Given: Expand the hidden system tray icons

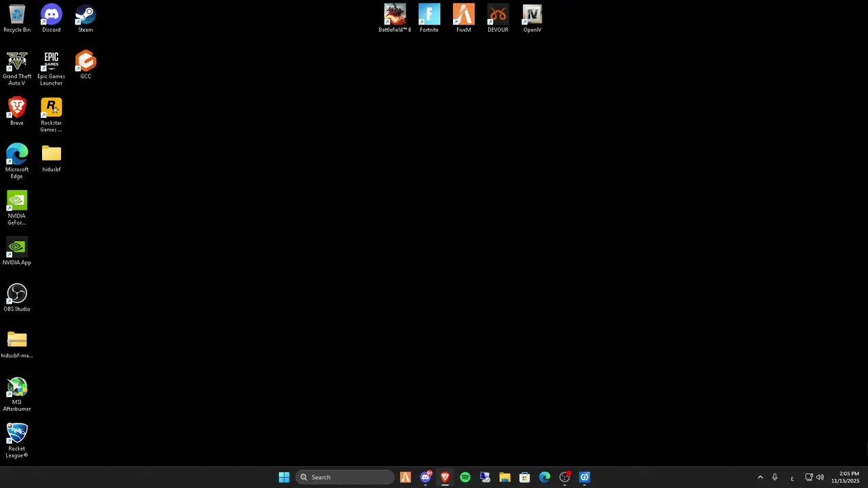Looking at the screenshot, I should pos(760,477).
